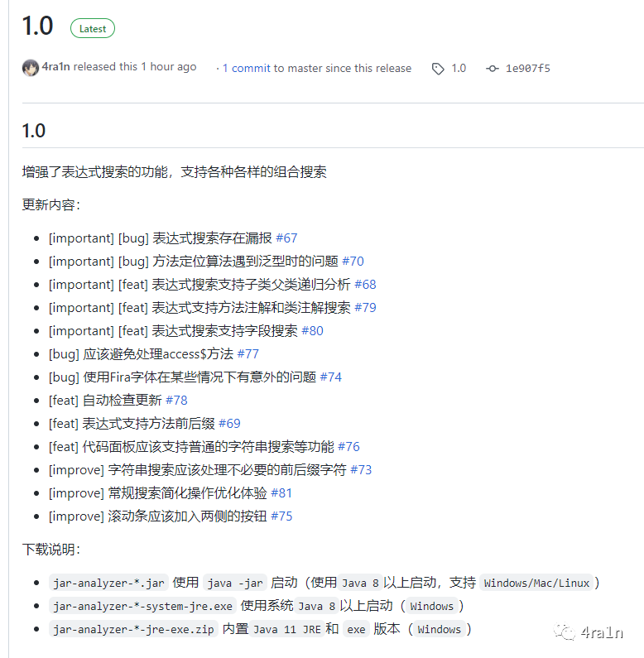Image resolution: width=644 pixels, height=658 pixels.
Task: Click '使用Fira字体在某些情况下有意外的问题' item text
Action: coord(199,377)
